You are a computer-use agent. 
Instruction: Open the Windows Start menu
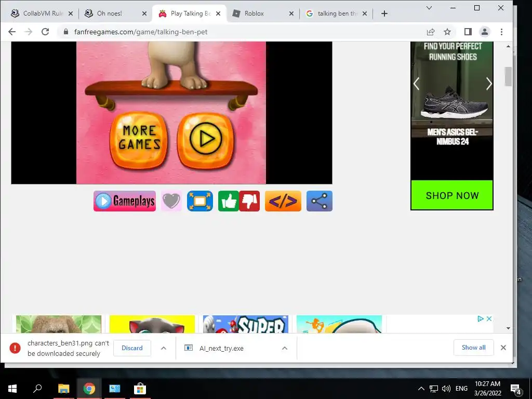12,389
